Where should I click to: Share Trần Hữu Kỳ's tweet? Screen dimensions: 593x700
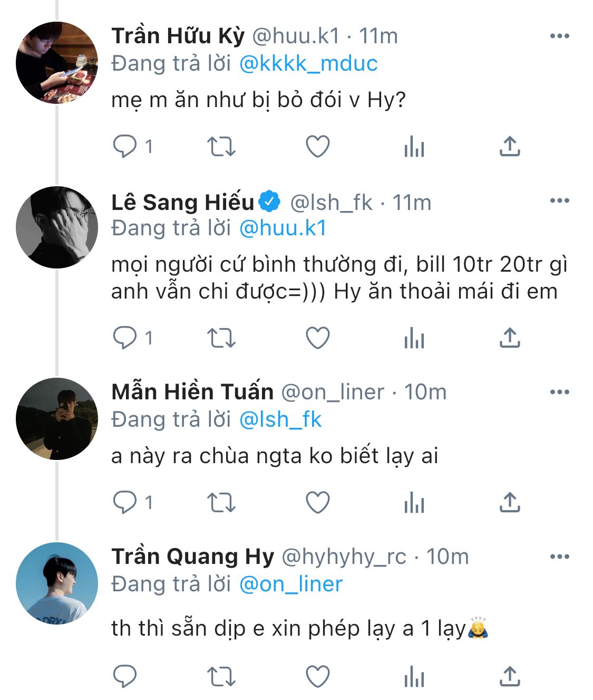click(509, 146)
